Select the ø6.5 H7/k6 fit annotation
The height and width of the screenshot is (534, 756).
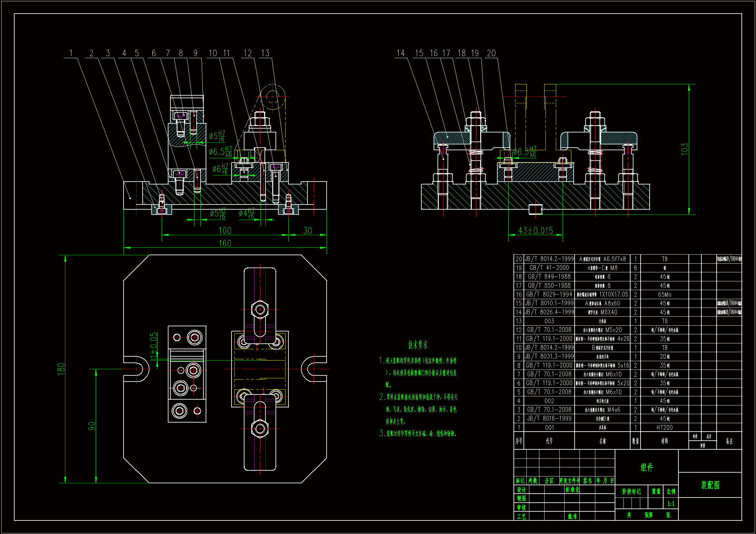220,152
